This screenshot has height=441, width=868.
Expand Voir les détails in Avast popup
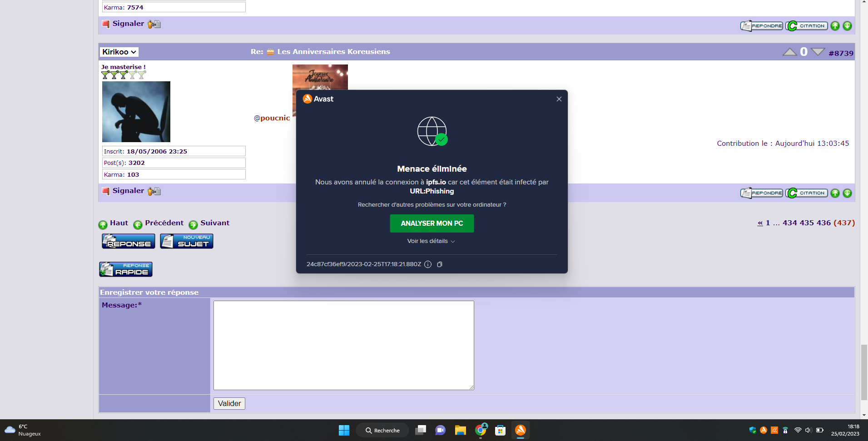[431, 241]
